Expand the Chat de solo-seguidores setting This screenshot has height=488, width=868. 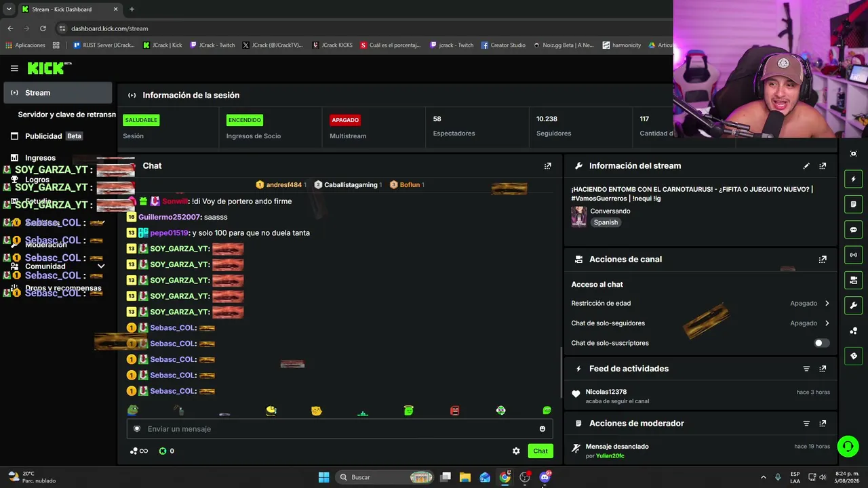click(x=827, y=323)
